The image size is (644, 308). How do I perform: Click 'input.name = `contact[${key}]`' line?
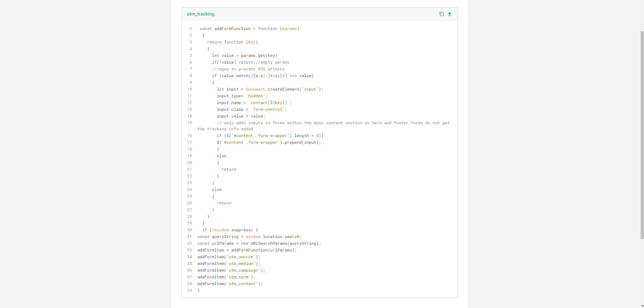click(x=254, y=103)
